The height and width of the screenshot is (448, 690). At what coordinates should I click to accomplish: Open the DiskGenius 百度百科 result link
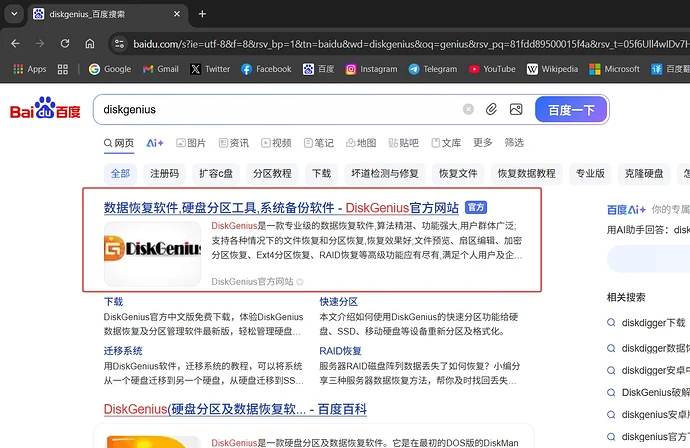[x=235, y=410]
